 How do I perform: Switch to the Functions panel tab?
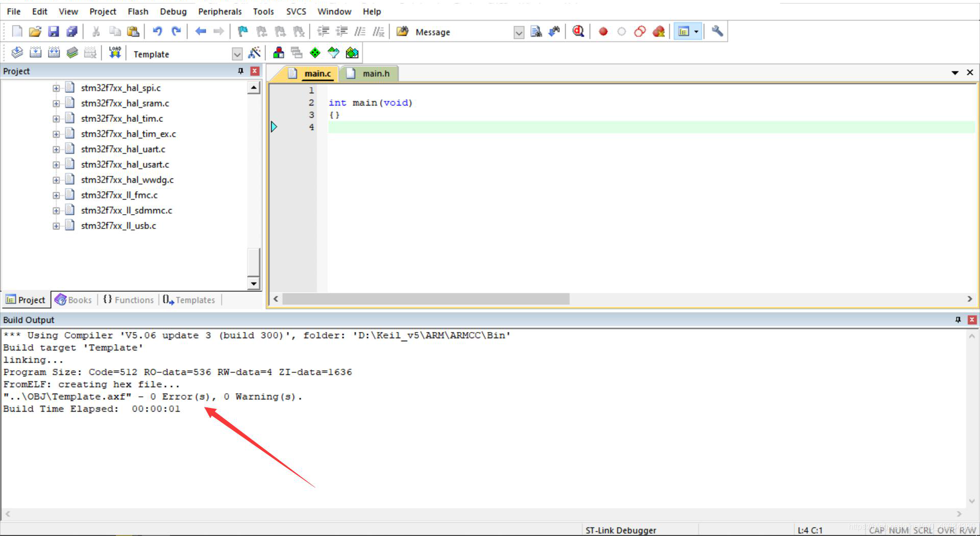click(x=128, y=300)
